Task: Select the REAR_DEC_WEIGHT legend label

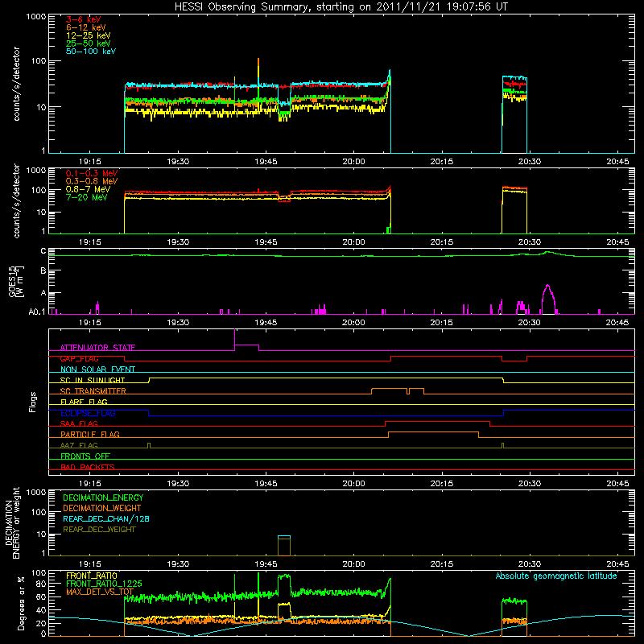Action: click(99, 530)
